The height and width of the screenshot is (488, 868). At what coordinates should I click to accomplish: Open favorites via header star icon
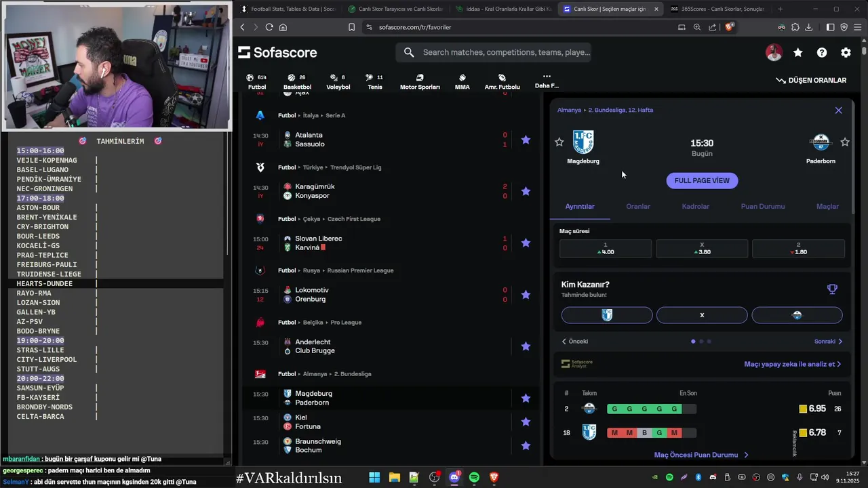tap(798, 52)
